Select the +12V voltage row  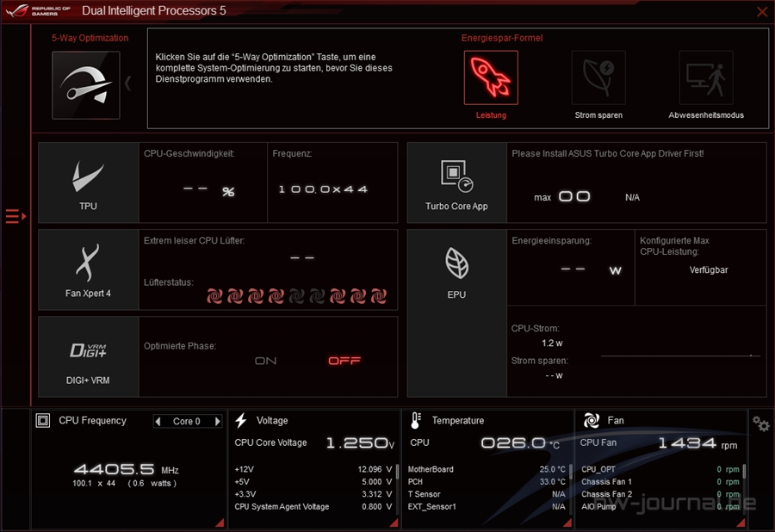[313, 469]
